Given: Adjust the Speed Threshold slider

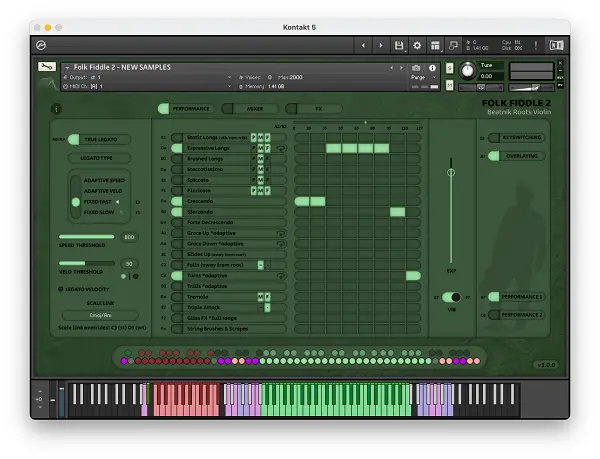Looking at the screenshot, I should [86, 237].
